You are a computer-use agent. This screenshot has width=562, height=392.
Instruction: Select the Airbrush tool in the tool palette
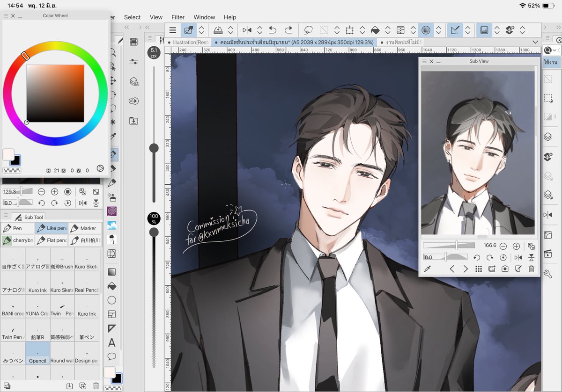tap(112, 196)
